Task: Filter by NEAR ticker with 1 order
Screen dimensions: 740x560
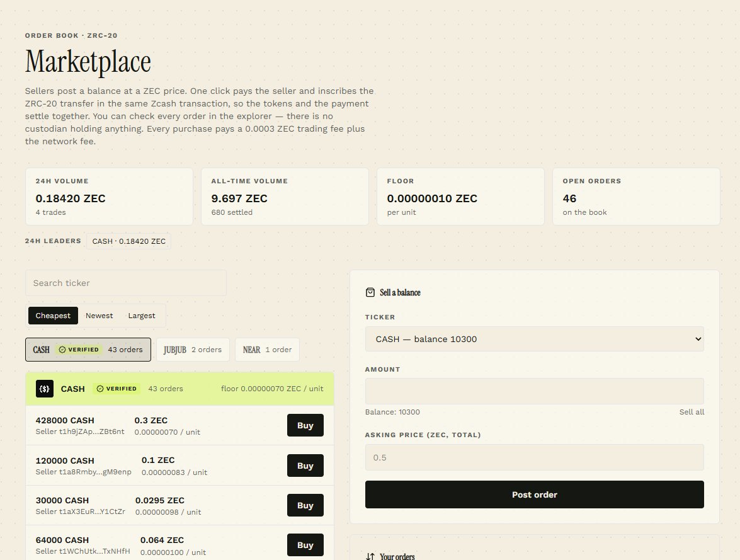Action: (267, 350)
